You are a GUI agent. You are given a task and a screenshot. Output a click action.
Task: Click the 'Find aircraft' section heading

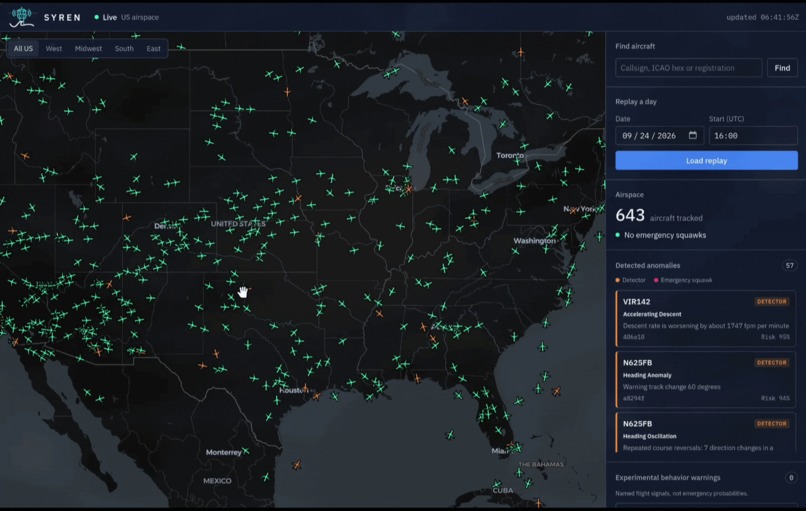tap(635, 46)
